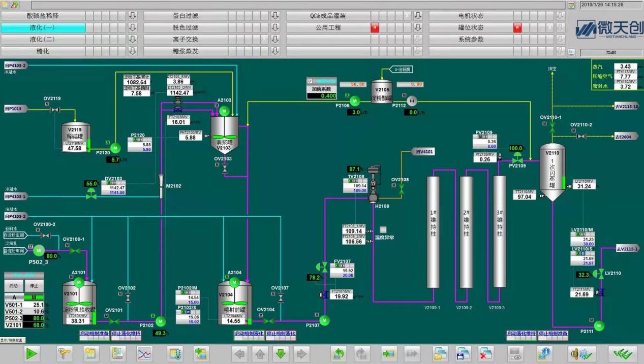Expand the dropdown arrow next to 蛋白过滤
This screenshot has width=644, height=364.
[x=275, y=16]
